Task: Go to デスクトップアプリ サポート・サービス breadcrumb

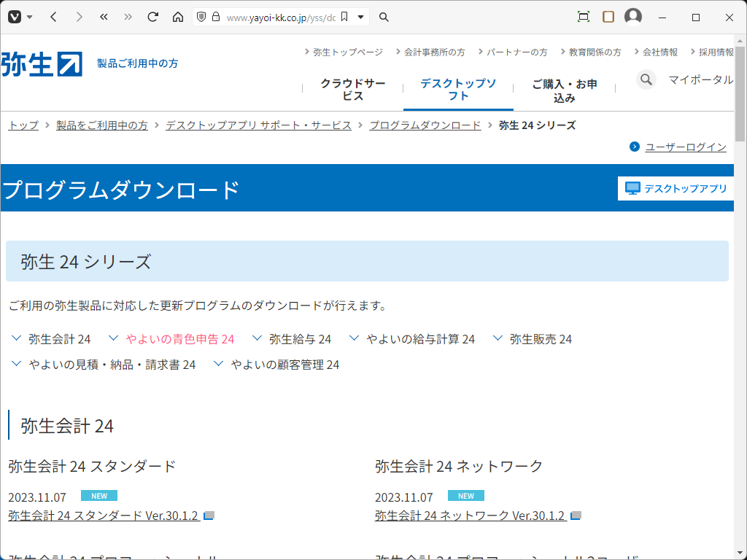Action: click(259, 125)
